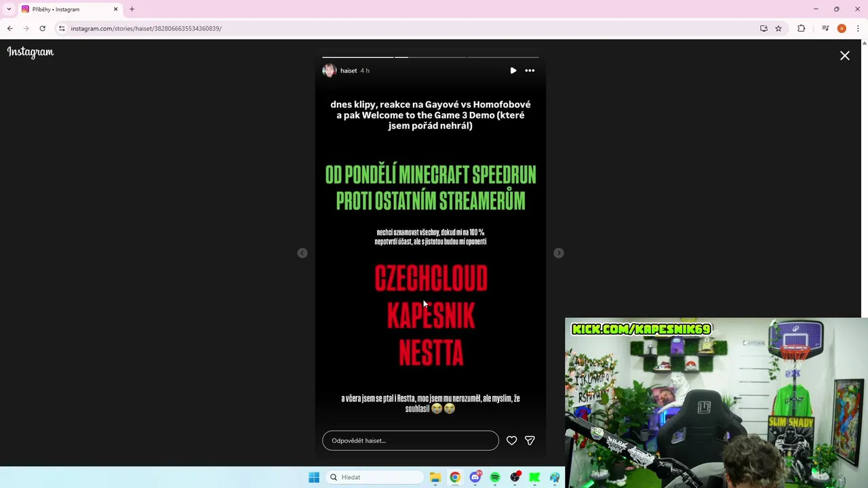Open the story three-dot options menu

tap(530, 70)
